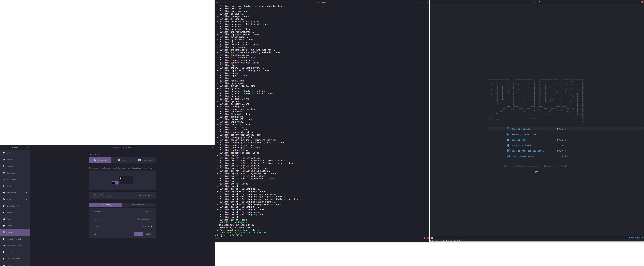Split the Tilix terminal to the right
This screenshot has width=644, height=266.
point(221,2)
